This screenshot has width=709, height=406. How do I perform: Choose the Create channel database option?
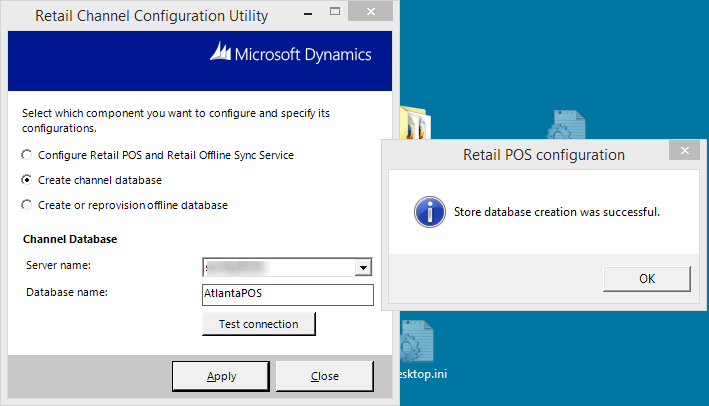(x=26, y=180)
